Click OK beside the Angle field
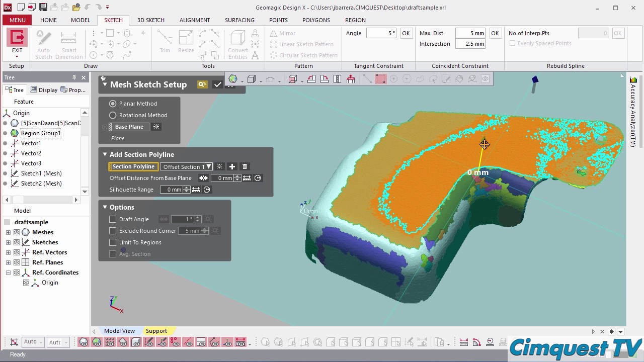 tap(406, 33)
